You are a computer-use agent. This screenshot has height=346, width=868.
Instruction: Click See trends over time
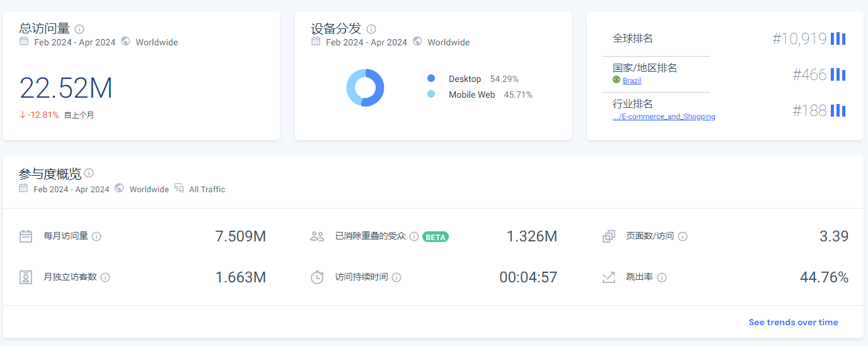(793, 322)
